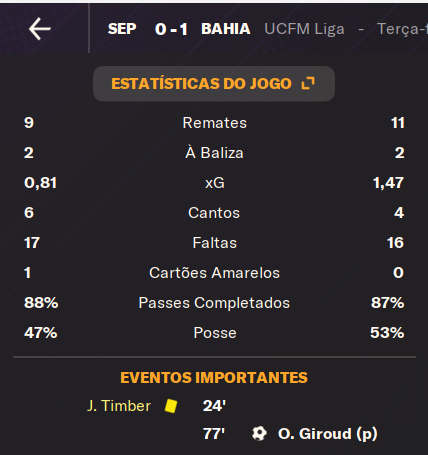Click the SEP team name in header
The height and width of the screenshot is (455, 428).
click(122, 29)
